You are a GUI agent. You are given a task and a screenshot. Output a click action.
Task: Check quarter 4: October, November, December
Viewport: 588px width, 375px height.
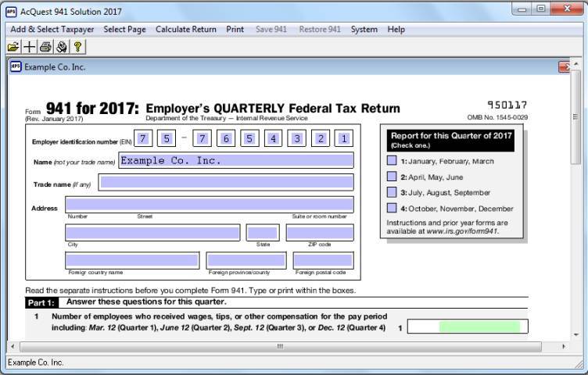[392, 208]
